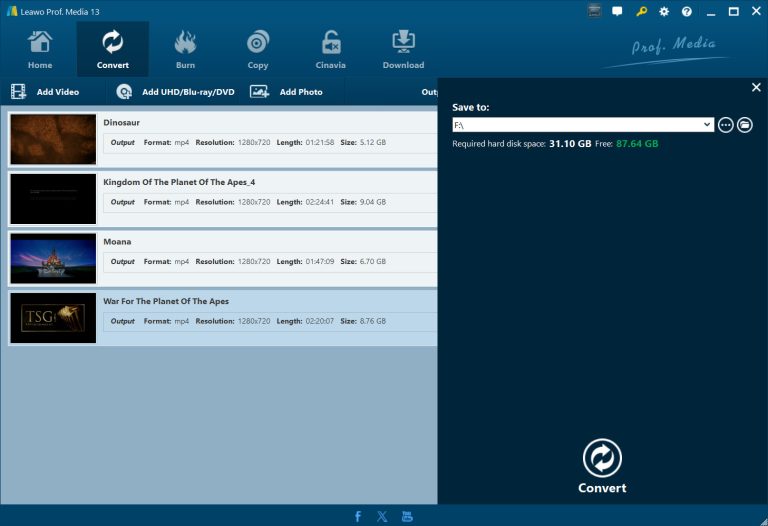Start conversion with the large Convert button
This screenshot has height=526, width=768.
pos(602,466)
